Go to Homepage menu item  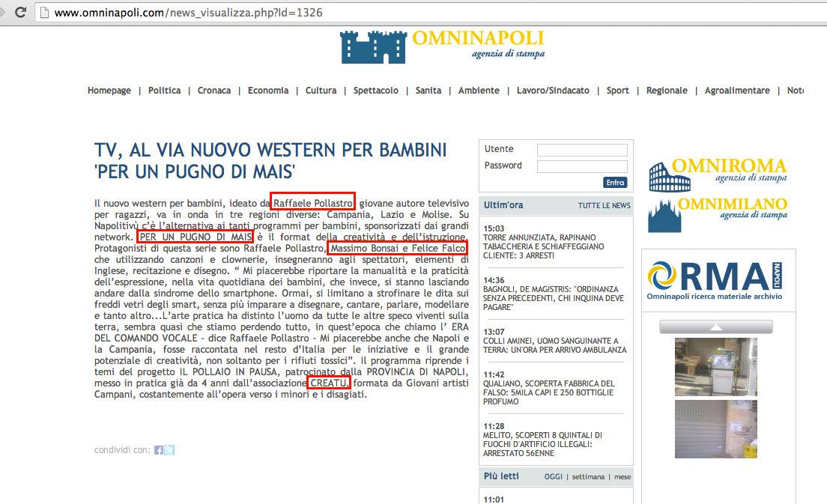pos(109,90)
